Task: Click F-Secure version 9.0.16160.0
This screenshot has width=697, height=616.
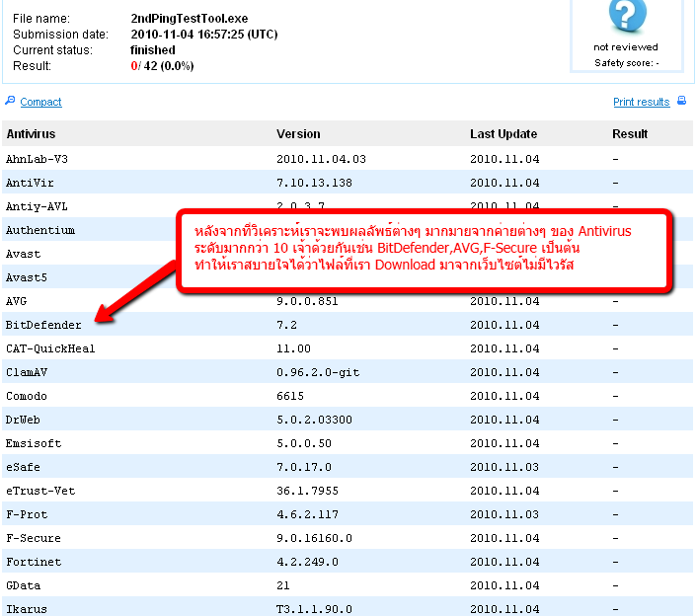Action: 314,538
